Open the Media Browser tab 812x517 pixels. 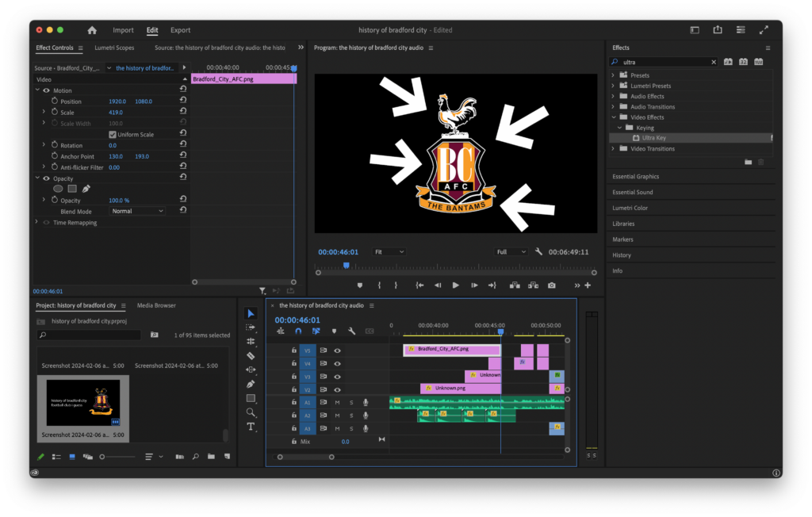point(156,305)
